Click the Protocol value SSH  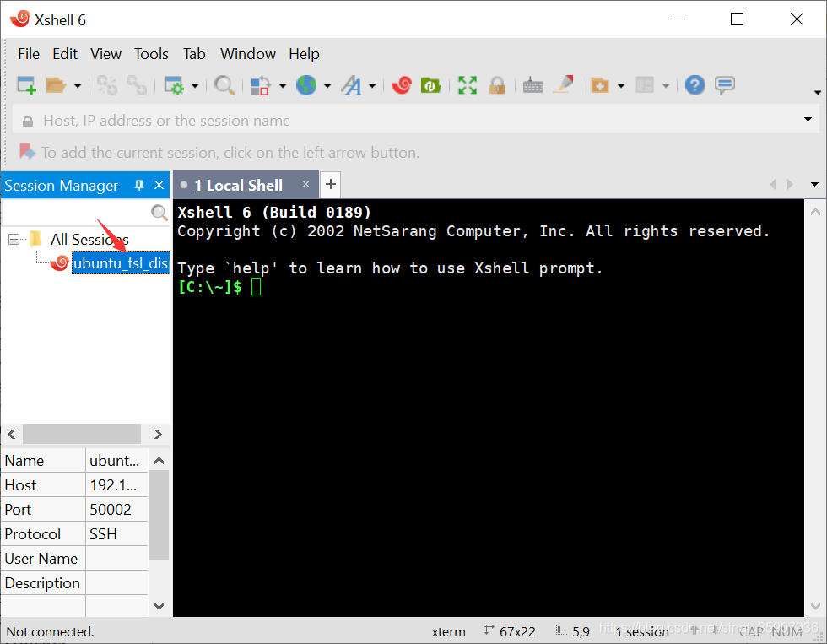(103, 533)
